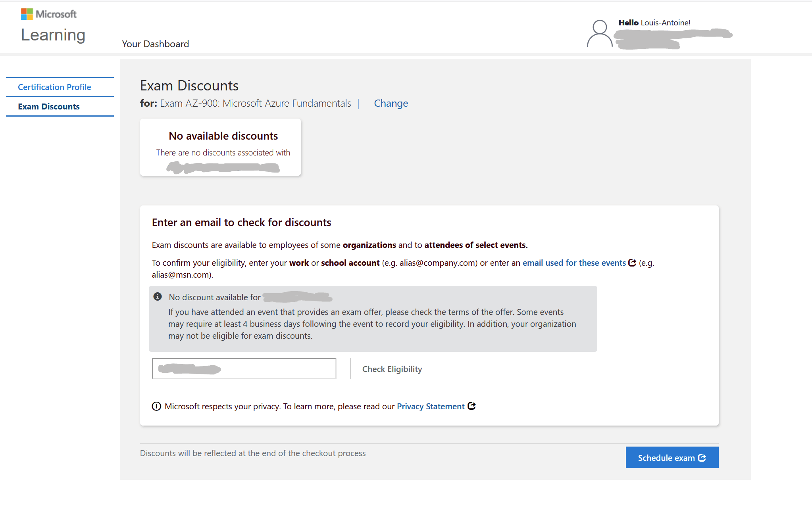
Task: Click 'Enter an email to check for discounts' heading
Action: pyautogui.click(x=241, y=222)
